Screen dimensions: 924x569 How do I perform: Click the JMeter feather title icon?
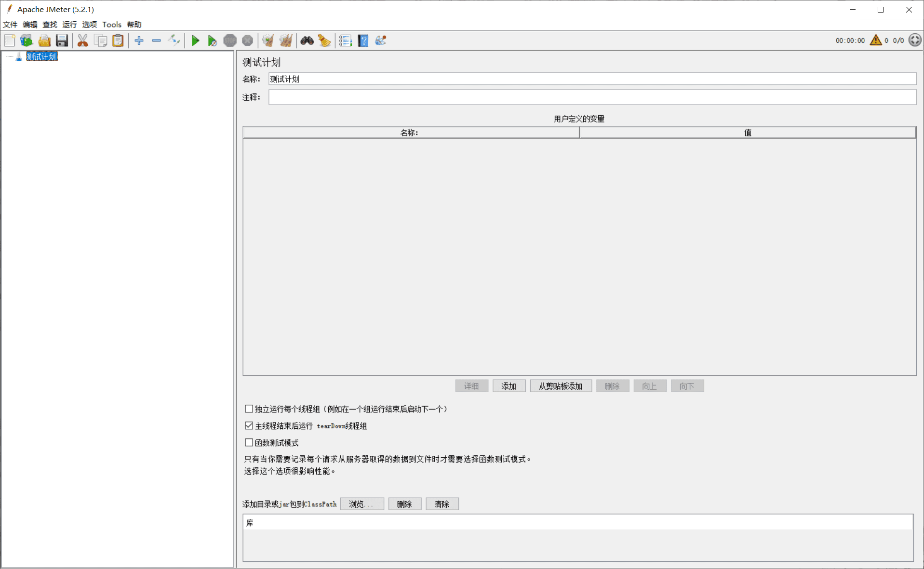(x=9, y=9)
